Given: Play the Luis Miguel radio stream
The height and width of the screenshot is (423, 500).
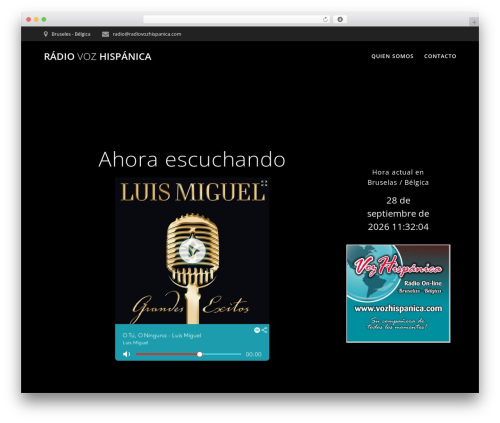Looking at the screenshot, I should [x=192, y=251].
